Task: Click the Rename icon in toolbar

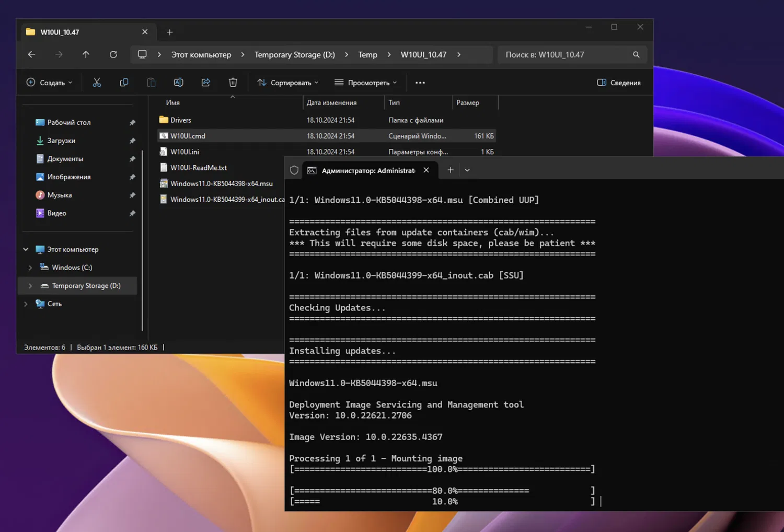Action: pos(178,83)
